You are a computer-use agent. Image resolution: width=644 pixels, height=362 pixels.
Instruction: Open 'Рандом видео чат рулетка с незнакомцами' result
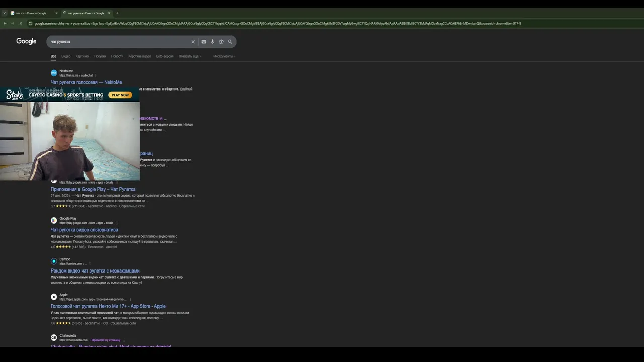pos(95,270)
